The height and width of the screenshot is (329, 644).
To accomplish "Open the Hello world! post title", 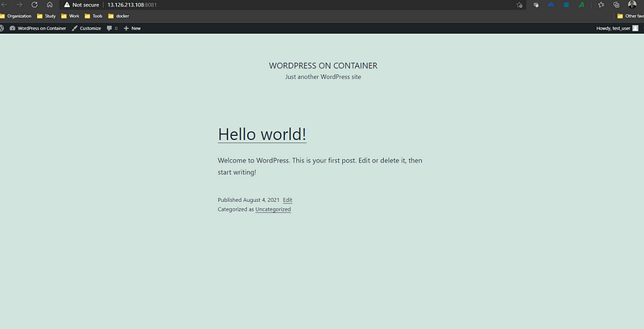I will 262,134.
